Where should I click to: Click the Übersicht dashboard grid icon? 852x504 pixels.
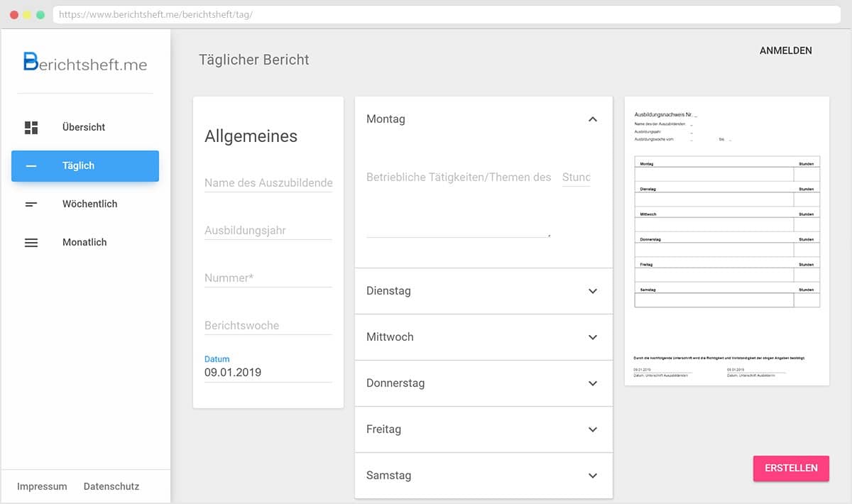click(x=31, y=128)
